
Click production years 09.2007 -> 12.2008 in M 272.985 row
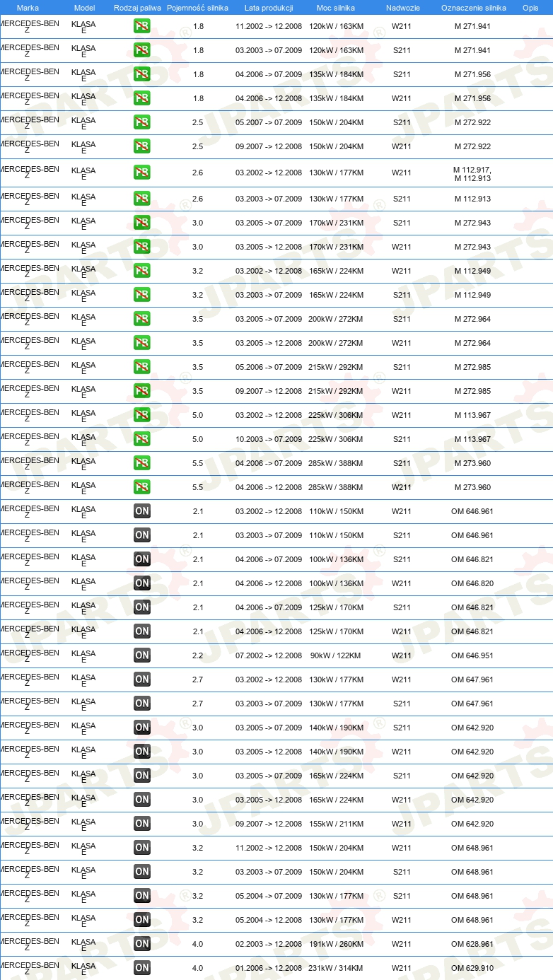269,392
